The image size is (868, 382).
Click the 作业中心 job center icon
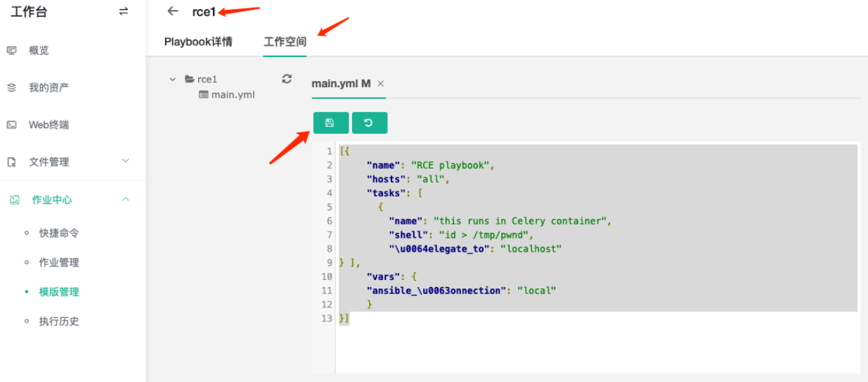point(14,200)
